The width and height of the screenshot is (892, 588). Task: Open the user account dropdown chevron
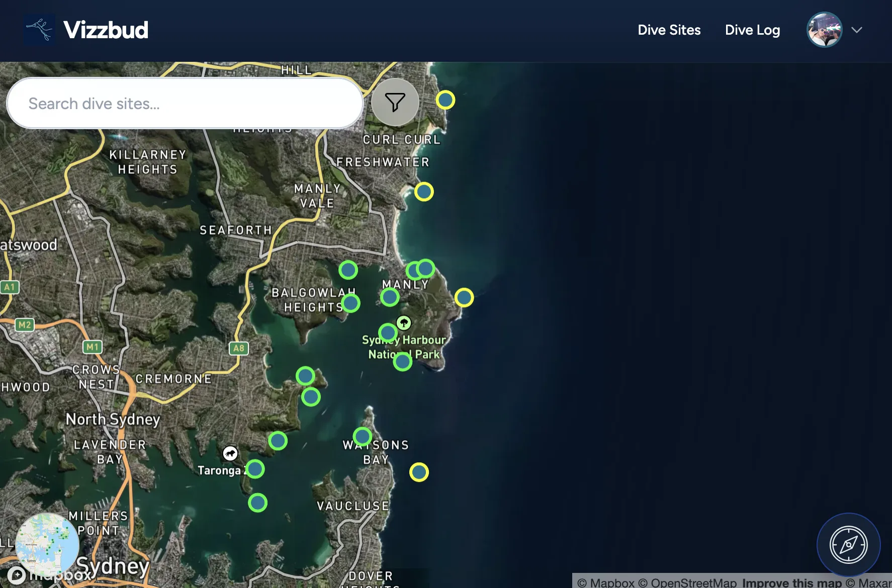point(857,30)
